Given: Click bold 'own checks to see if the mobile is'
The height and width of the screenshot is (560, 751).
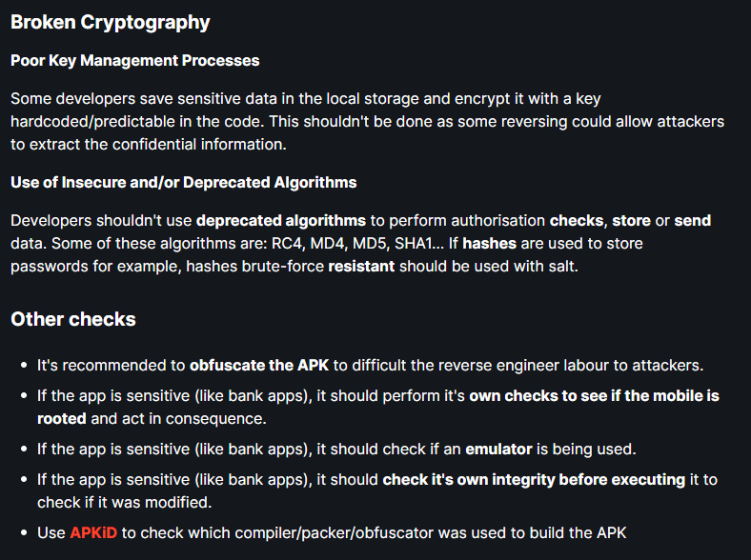Looking at the screenshot, I should pos(595,396).
